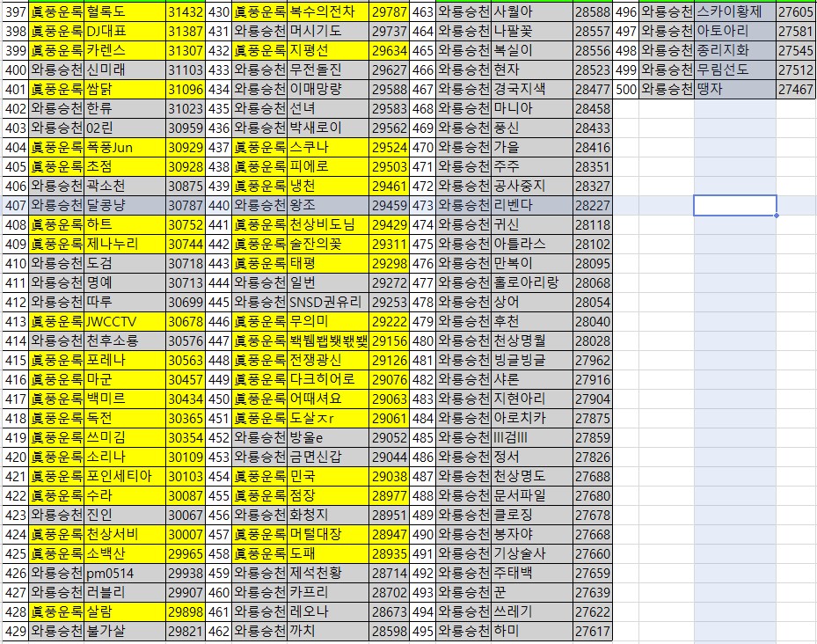
Task: Select the score cell showing 31432
Action: click(x=185, y=11)
